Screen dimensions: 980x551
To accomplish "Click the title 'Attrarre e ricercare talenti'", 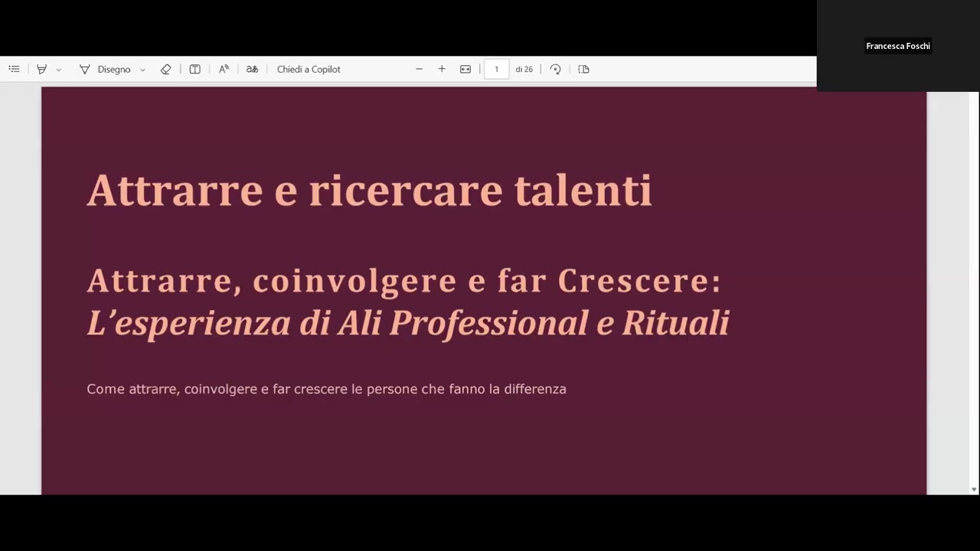I will pos(369,191).
